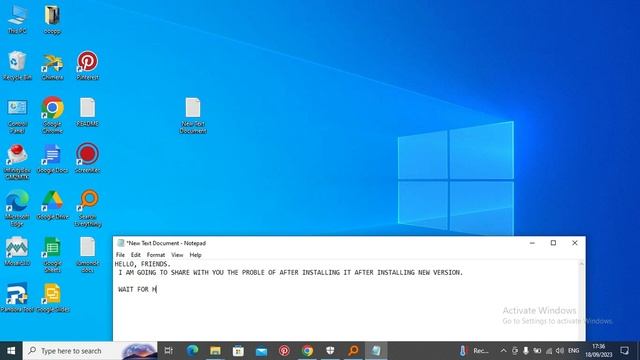Open the Windows Start menu

pos(11,351)
